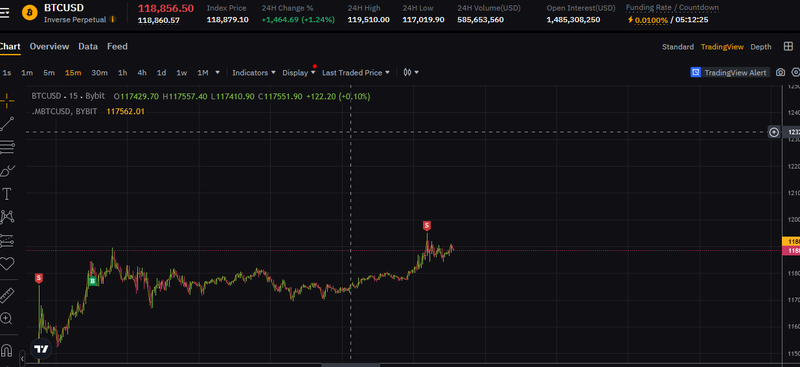Open the Last Traded Price dropdown
This screenshot has height=367, width=800.
pyautogui.click(x=356, y=72)
